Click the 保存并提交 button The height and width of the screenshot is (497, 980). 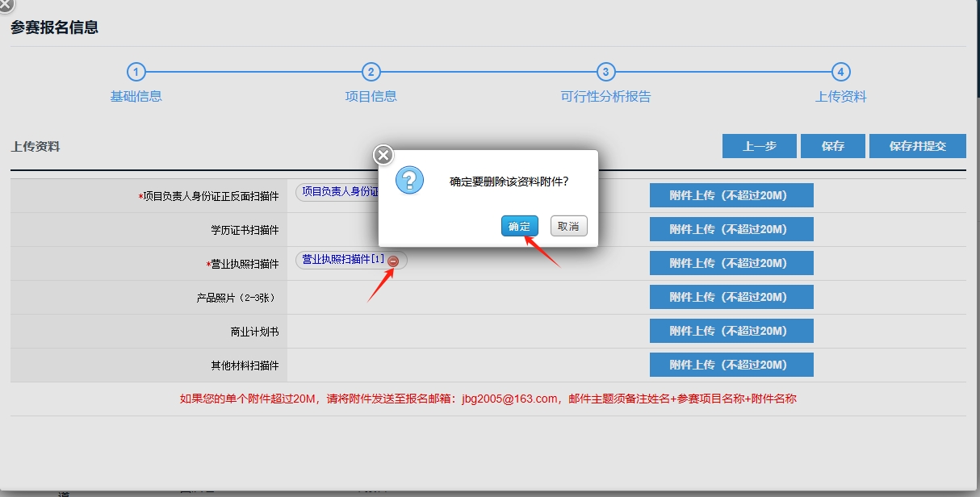tap(918, 146)
